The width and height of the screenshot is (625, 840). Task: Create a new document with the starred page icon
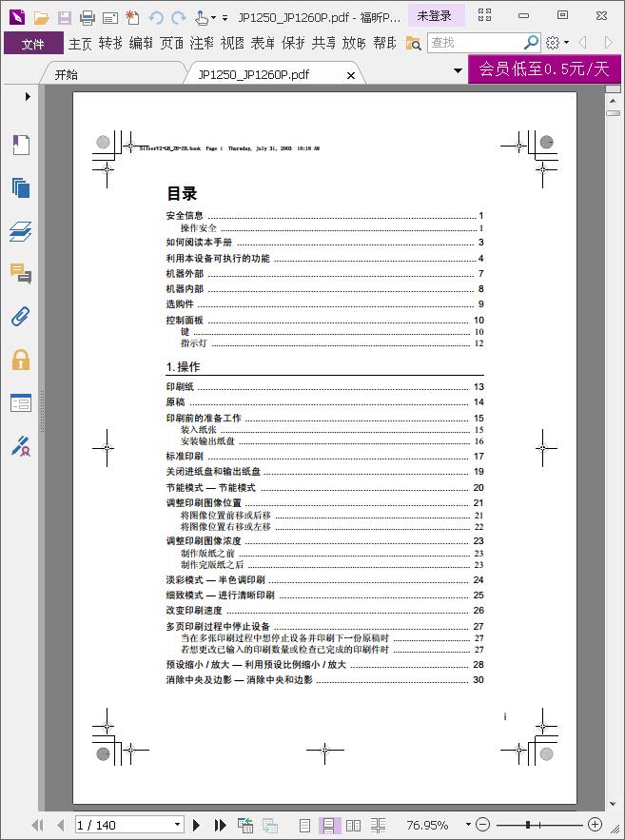tap(132, 18)
